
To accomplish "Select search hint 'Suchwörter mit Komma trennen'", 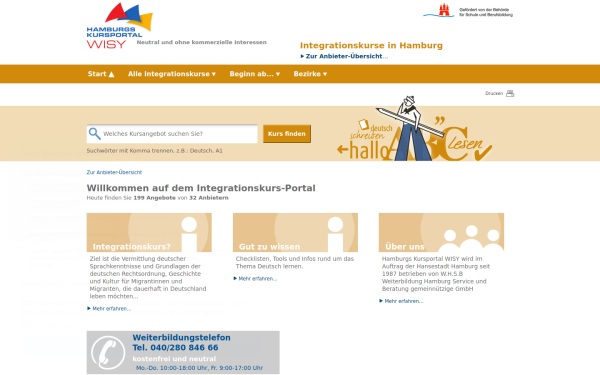I will point(129,151).
